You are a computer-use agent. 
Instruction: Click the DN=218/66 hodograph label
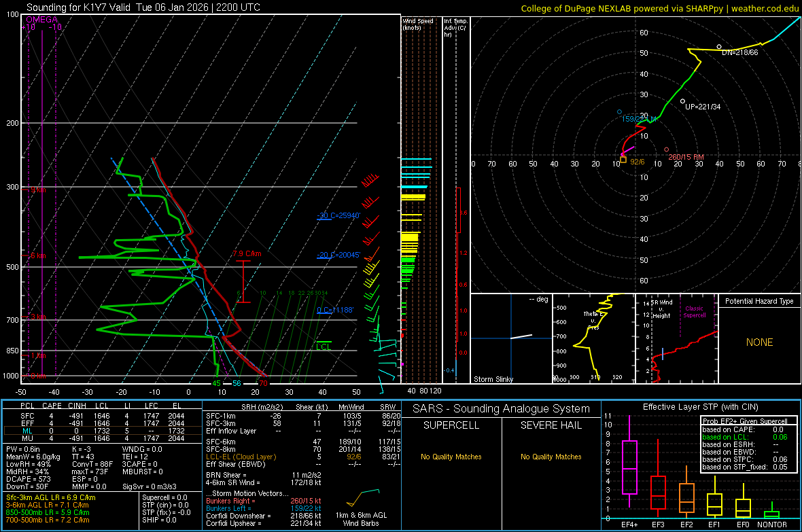[739, 53]
